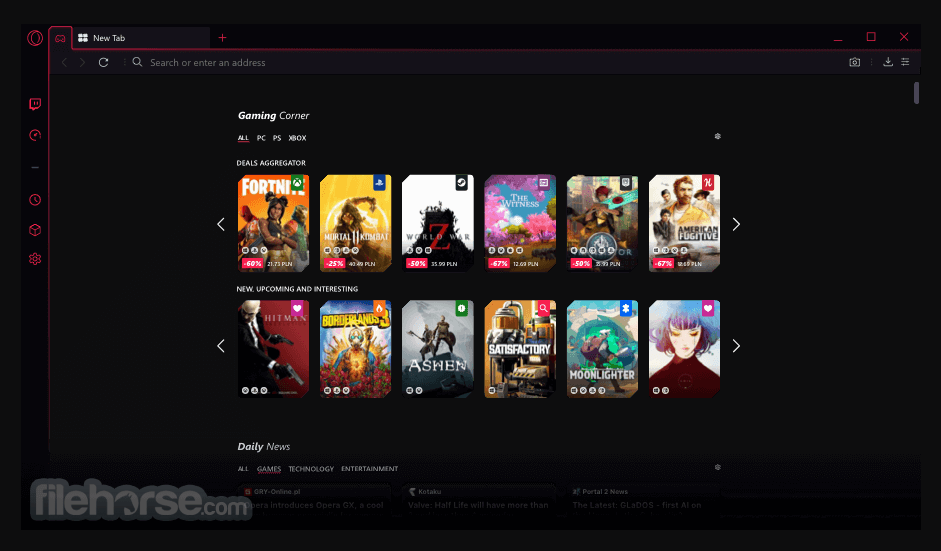Open Kotaku Half Life news article

pos(479,501)
